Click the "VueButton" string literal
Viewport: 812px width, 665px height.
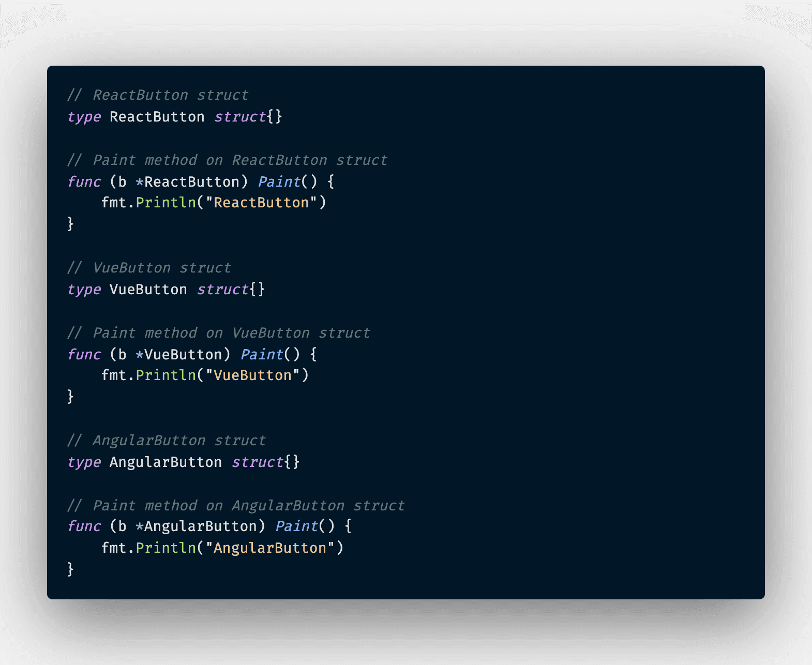(253, 375)
